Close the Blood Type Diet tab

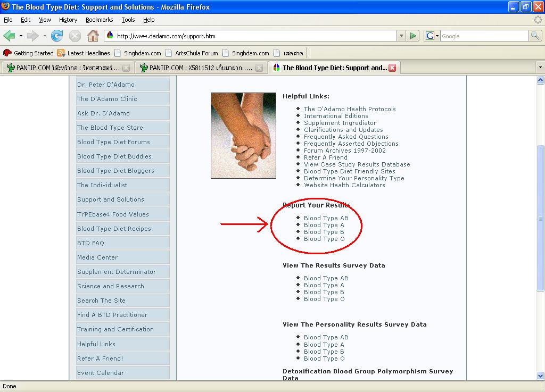click(392, 68)
